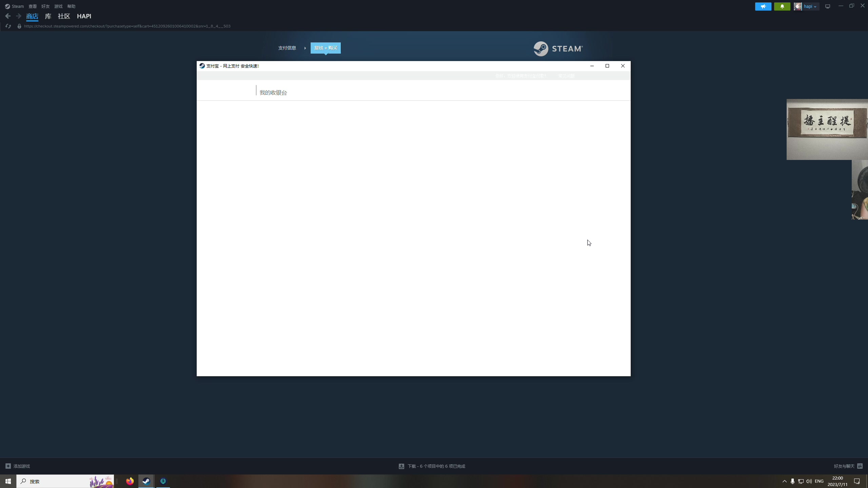This screenshot has height=488, width=868.
Task: Click the checkout URL address bar
Action: point(127,26)
